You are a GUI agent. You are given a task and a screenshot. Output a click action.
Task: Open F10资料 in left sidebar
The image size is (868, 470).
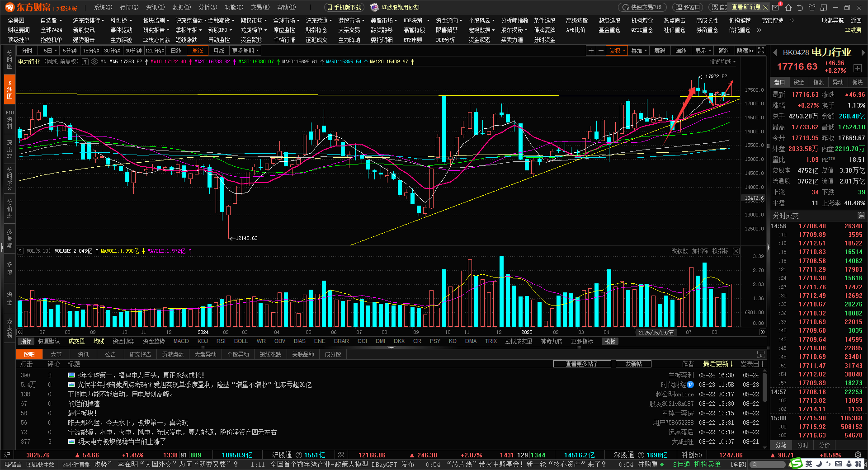click(9, 119)
